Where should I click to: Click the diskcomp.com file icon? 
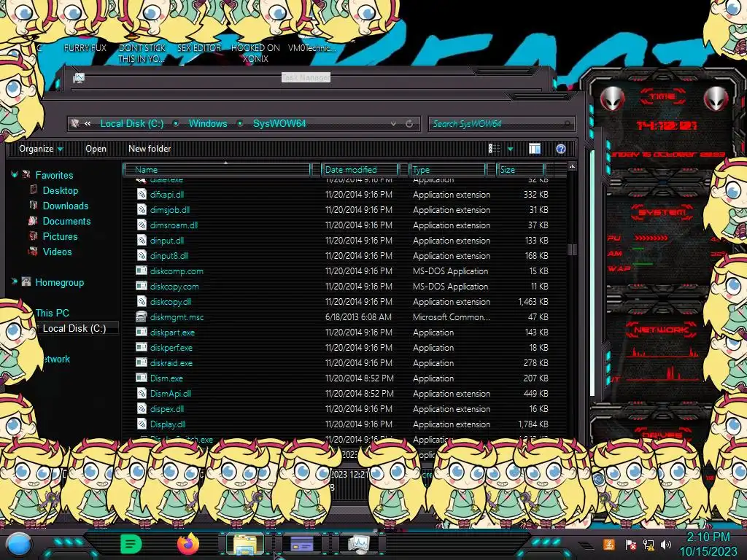pos(142,271)
